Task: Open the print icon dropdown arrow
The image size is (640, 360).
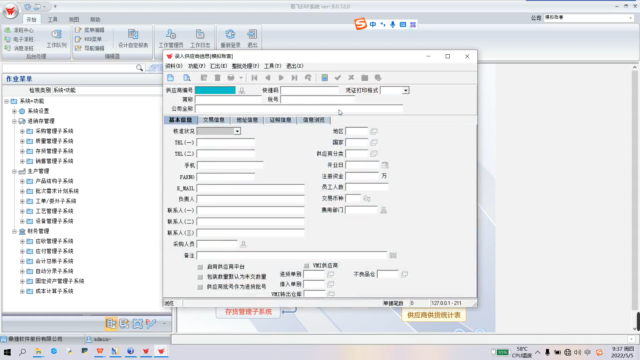Action: pos(241,78)
